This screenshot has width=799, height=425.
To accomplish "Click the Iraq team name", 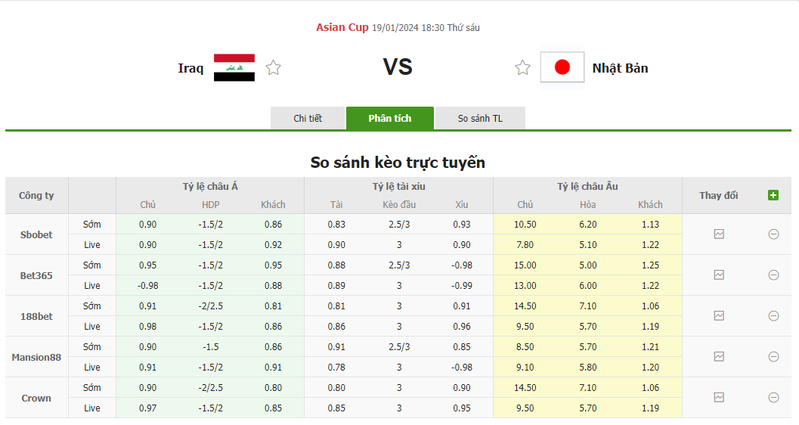I will point(191,68).
